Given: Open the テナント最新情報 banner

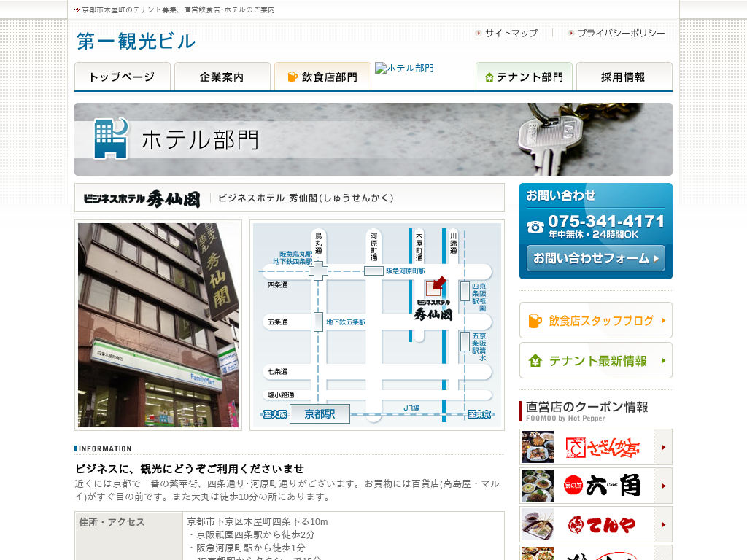Looking at the screenshot, I should (x=595, y=360).
